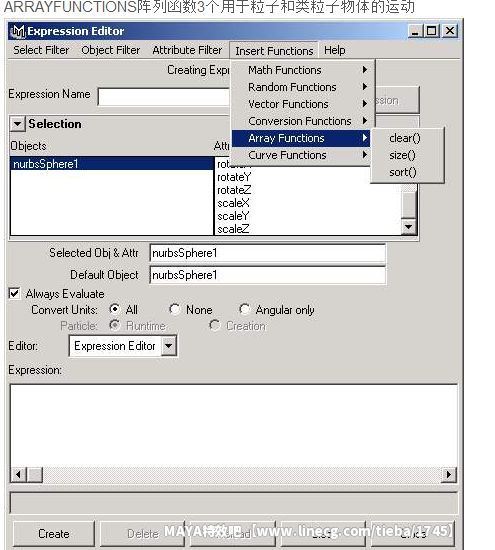Viewport: 495px width, 550px height.
Task: Click the Selected Obj & Attr field
Action: tap(267, 253)
